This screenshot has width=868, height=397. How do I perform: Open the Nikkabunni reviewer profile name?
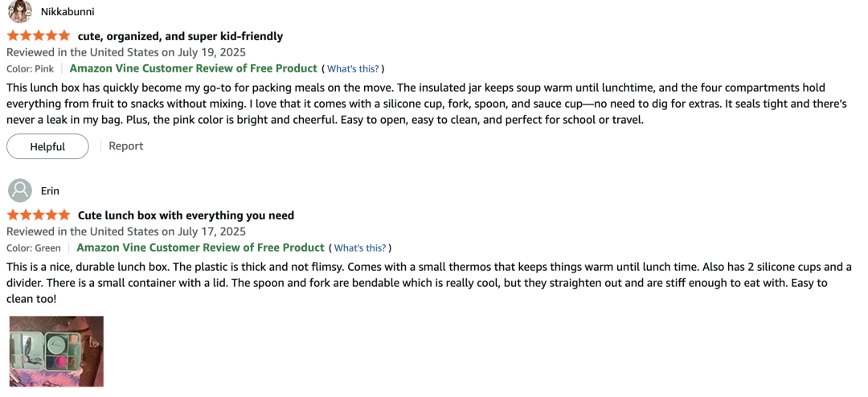click(68, 11)
